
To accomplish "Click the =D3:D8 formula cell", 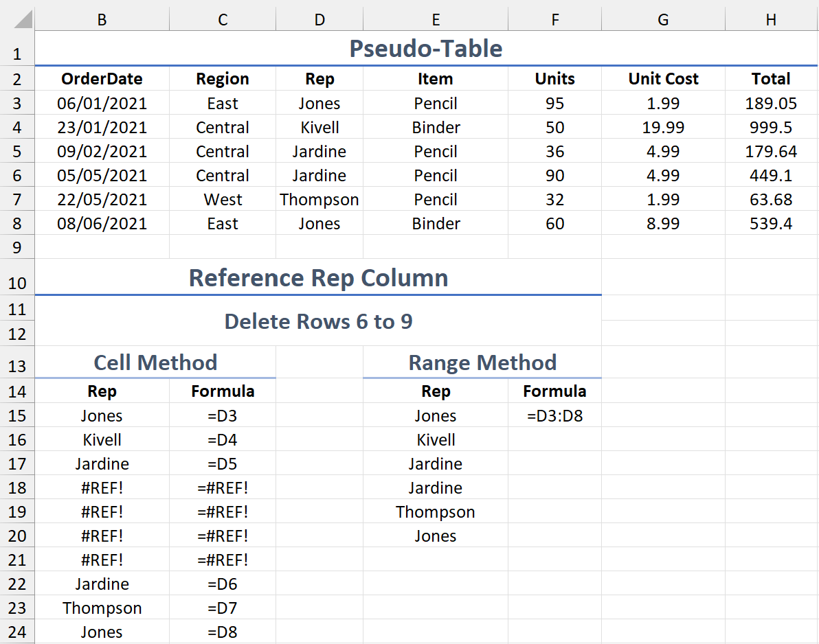I will [x=554, y=416].
